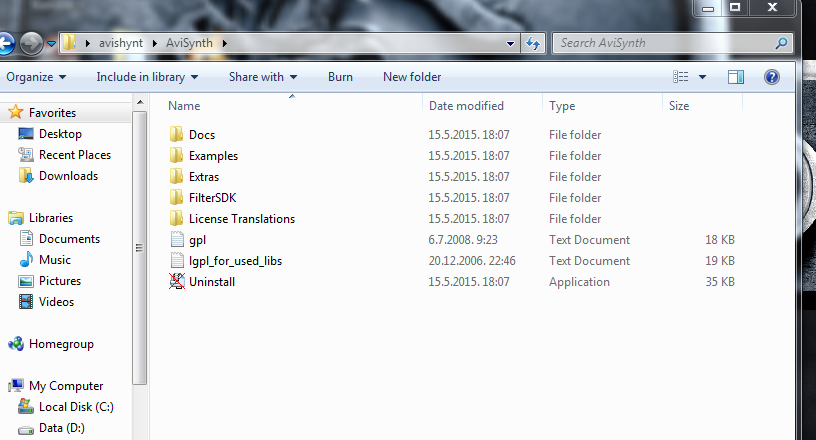
Task: Click the Help question mark icon
Action: tap(772, 77)
